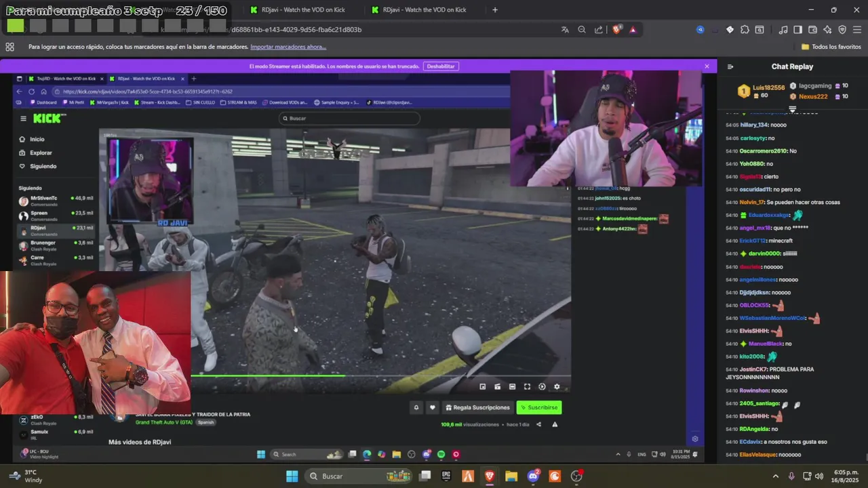Open File Explorer in the Windows taskbar
Viewport: 868px width, 488px height.
coord(511,476)
